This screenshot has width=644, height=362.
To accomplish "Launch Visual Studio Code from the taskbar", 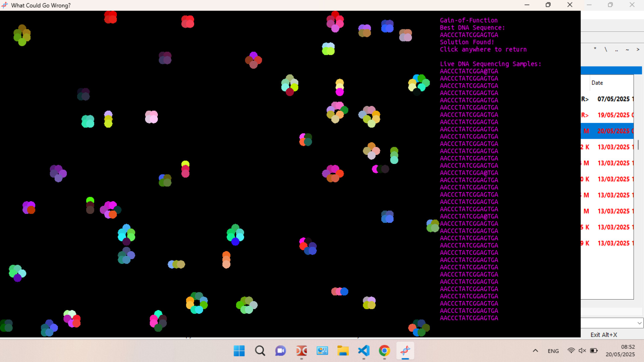I will coord(364,351).
